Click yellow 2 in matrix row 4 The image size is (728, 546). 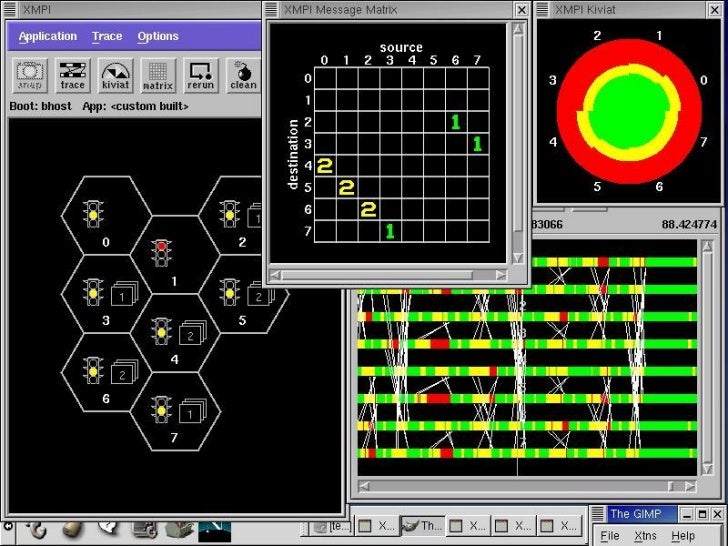[325, 165]
